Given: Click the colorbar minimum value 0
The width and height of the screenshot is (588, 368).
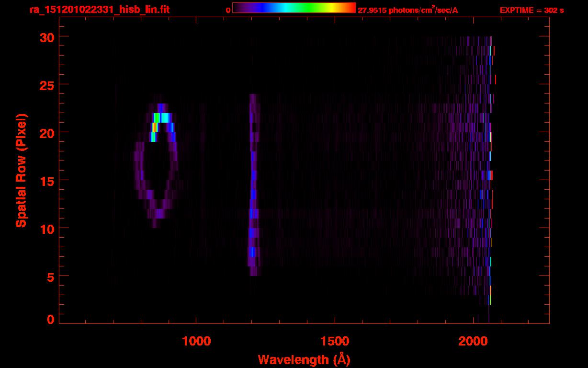Looking at the screenshot, I should (228, 10).
